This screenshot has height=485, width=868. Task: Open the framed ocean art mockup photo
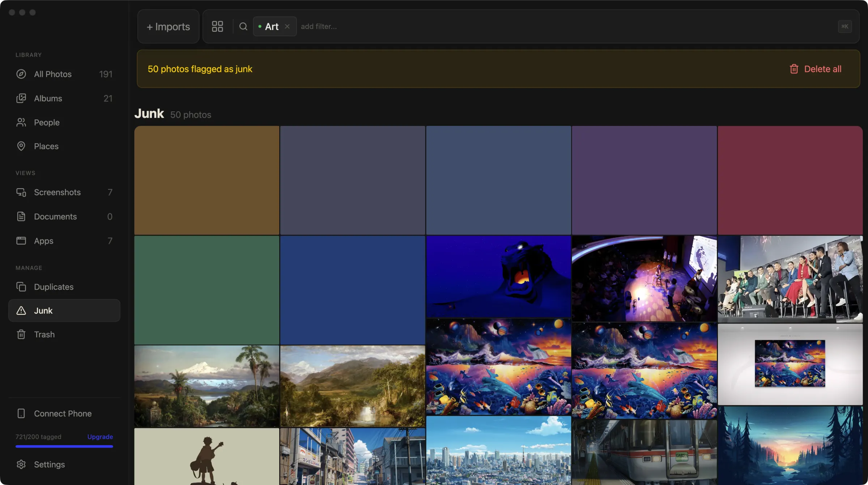pos(790,364)
